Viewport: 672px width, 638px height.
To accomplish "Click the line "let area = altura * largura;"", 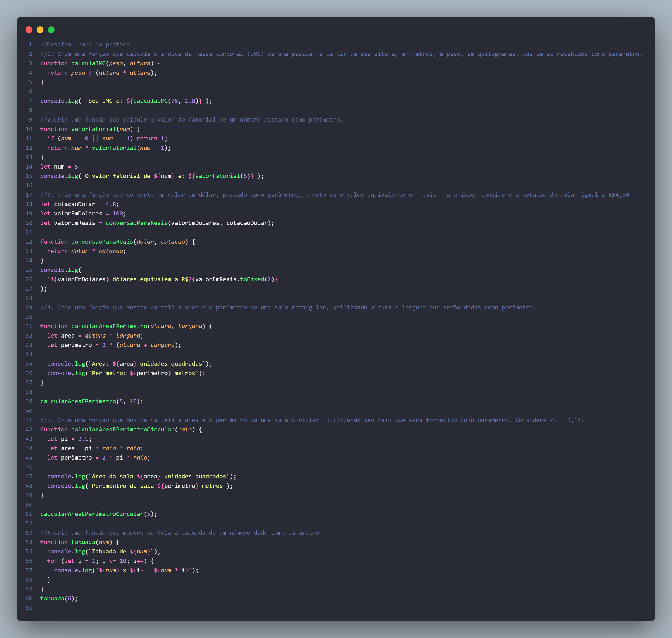I will click(x=95, y=336).
